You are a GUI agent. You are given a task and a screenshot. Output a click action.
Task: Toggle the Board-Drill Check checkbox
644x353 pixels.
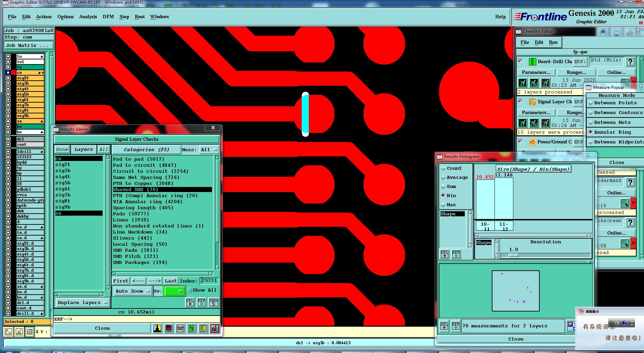(520, 61)
